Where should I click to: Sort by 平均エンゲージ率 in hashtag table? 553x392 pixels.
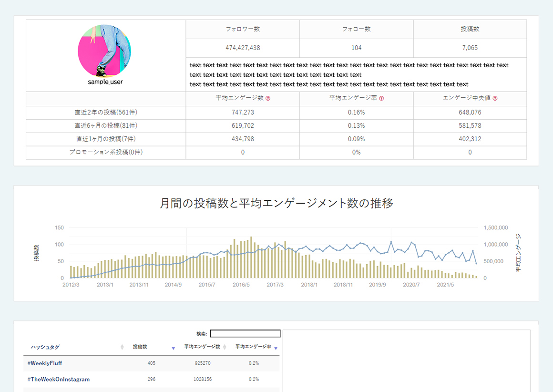point(276,348)
